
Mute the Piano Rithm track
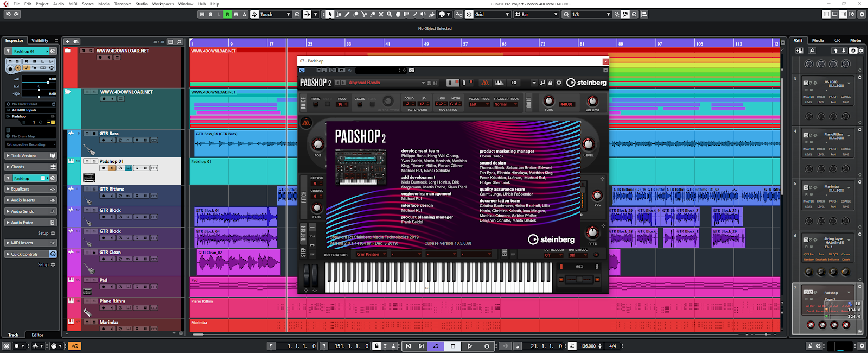(87, 301)
